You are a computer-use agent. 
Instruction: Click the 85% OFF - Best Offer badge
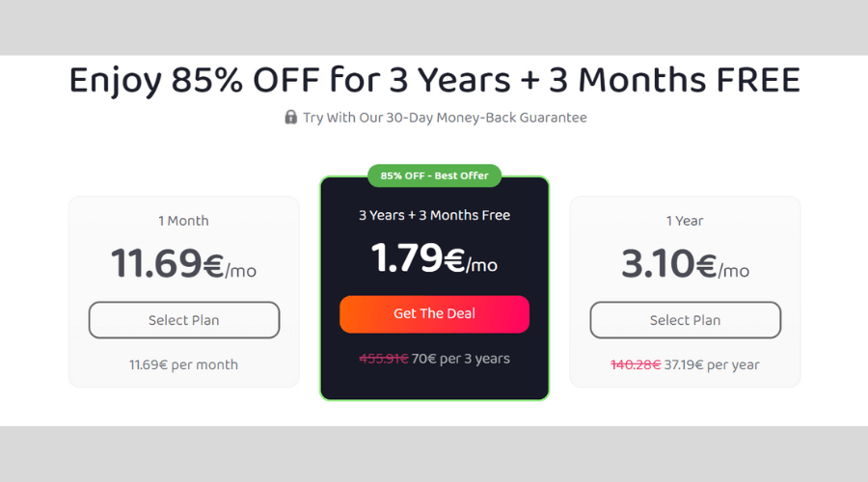pos(434,175)
